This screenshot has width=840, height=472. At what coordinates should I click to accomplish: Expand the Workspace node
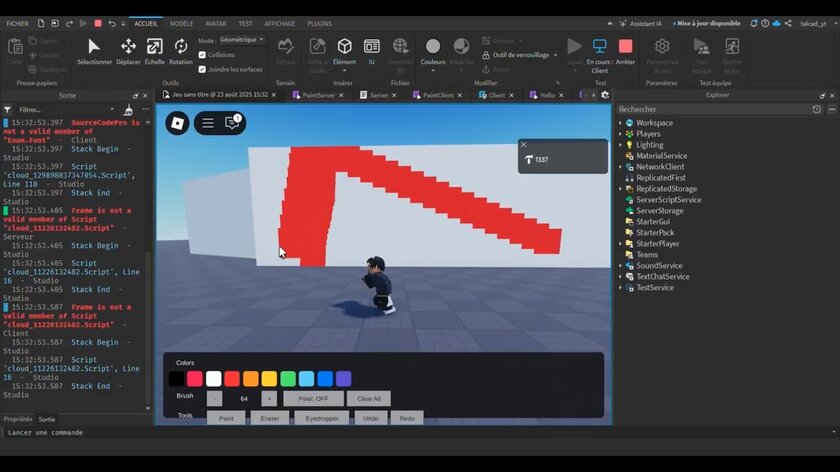pos(620,123)
